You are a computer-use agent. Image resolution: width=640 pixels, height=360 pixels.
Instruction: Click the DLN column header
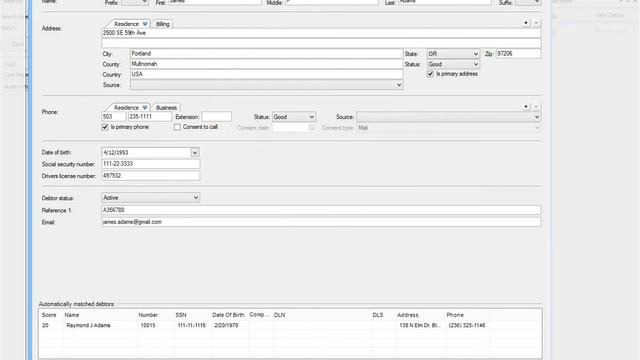280,315
